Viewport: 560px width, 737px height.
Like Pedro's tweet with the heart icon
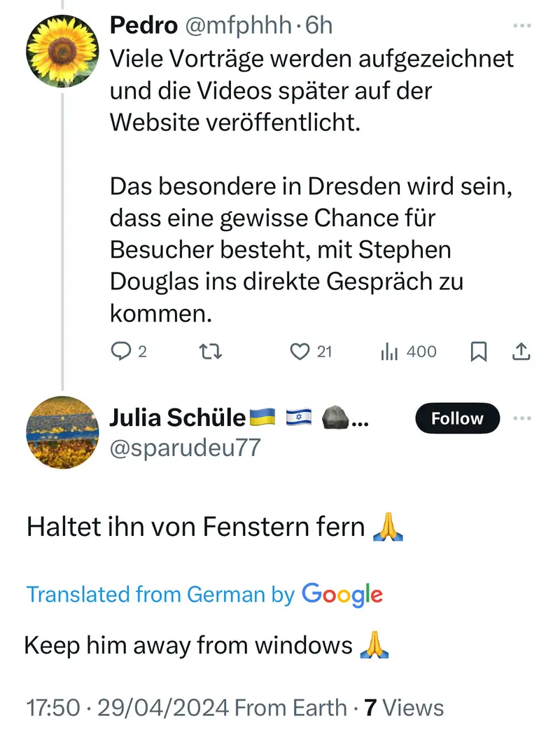coord(300,352)
